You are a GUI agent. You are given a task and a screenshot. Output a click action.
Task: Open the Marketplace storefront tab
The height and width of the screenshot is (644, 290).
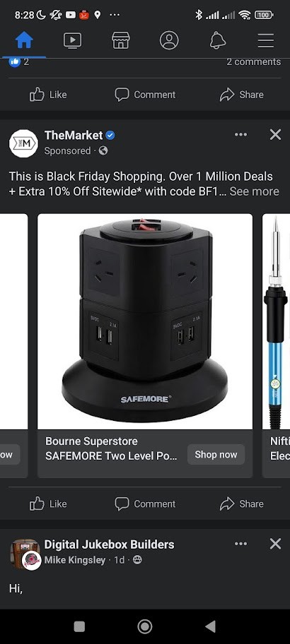tap(121, 41)
